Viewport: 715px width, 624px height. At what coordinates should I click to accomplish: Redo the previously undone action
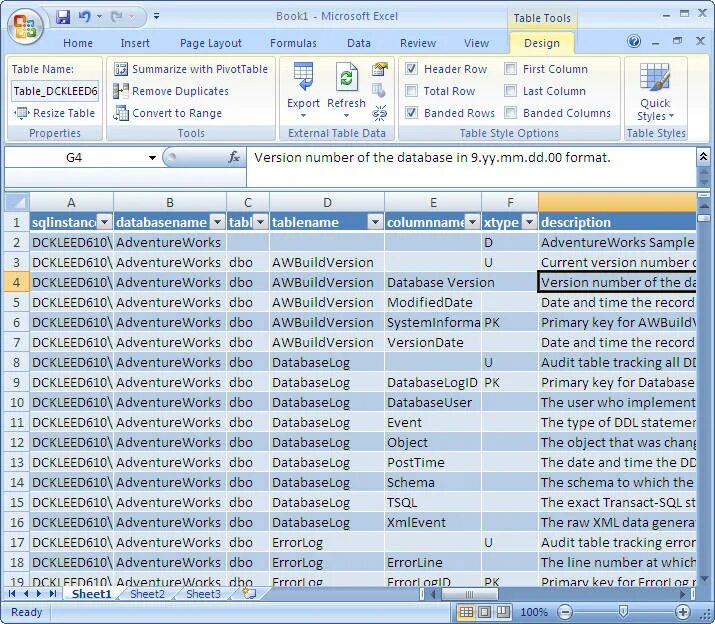coord(116,17)
